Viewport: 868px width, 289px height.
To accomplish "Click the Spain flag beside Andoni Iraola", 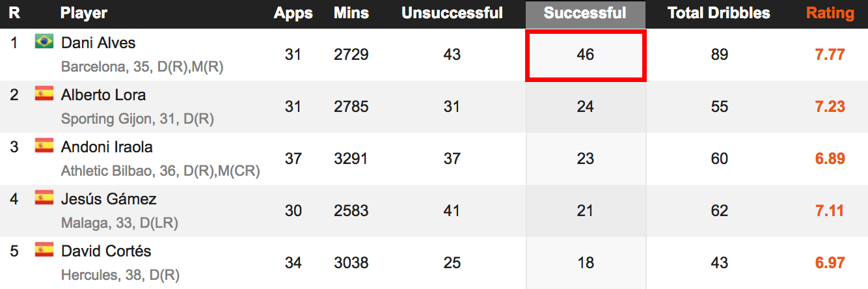I will (x=44, y=146).
